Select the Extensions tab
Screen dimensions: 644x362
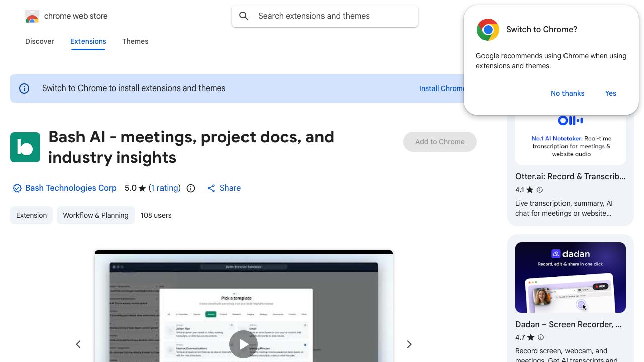click(x=88, y=41)
